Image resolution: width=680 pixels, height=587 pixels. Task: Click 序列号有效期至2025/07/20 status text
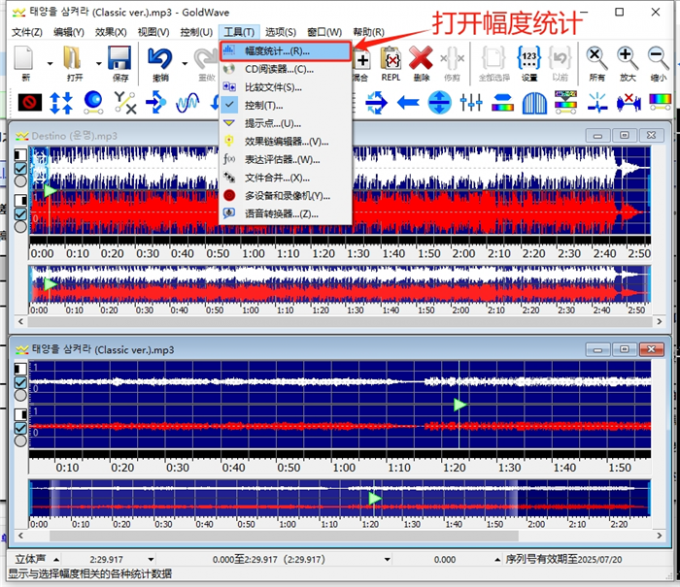(564, 560)
